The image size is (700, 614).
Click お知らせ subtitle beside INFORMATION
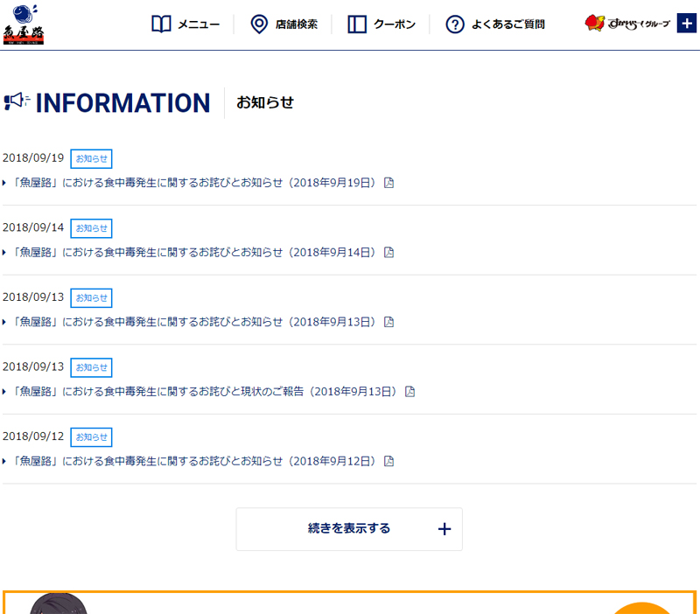[x=265, y=102]
